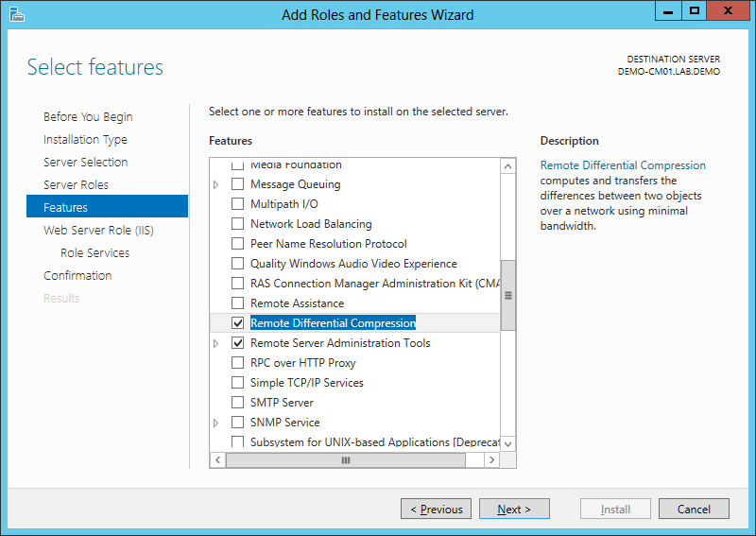The width and height of the screenshot is (756, 536).
Task: Close the Add Roles and Features Wizard
Action: pyautogui.click(x=730, y=10)
